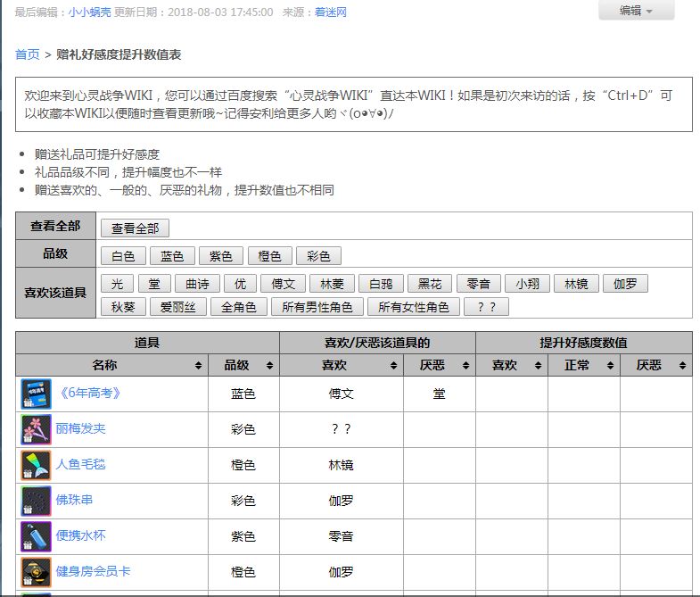The image size is (700, 597).
Task: Click the 《6年高考》 item icon
Action: pos(36,394)
